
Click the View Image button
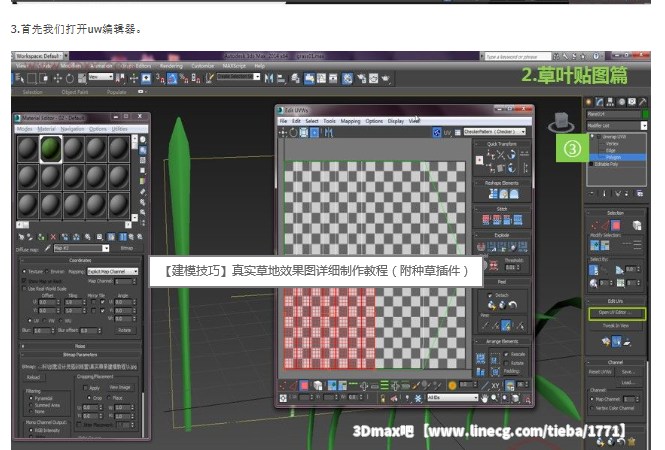120,388
